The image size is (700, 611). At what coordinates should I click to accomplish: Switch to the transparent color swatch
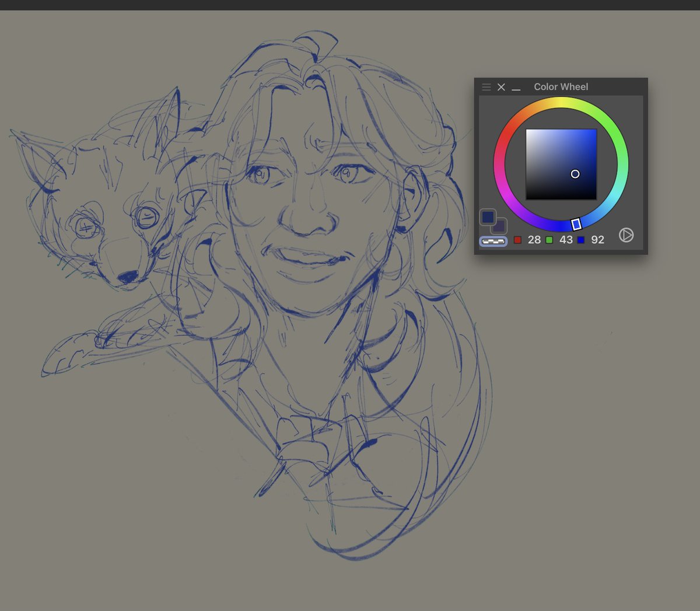[x=494, y=241]
